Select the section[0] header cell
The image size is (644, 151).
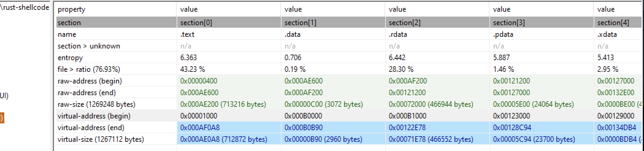(x=229, y=22)
